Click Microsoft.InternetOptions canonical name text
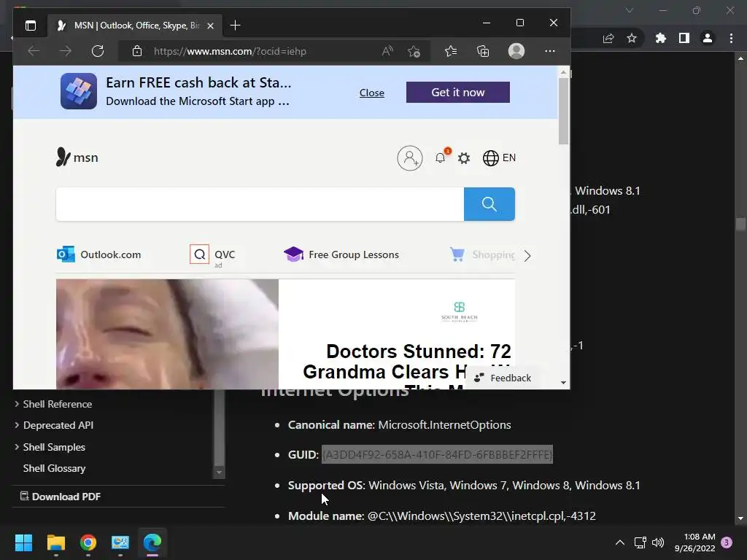747x560 pixels. tap(444, 425)
